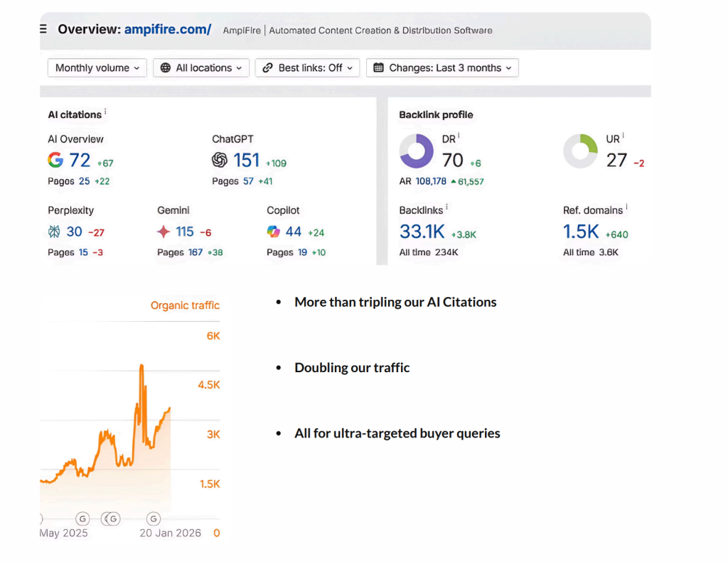Screen dimensions: 728x564
Task: Click the 20 Jan 2026 date label
Action: 171,533
